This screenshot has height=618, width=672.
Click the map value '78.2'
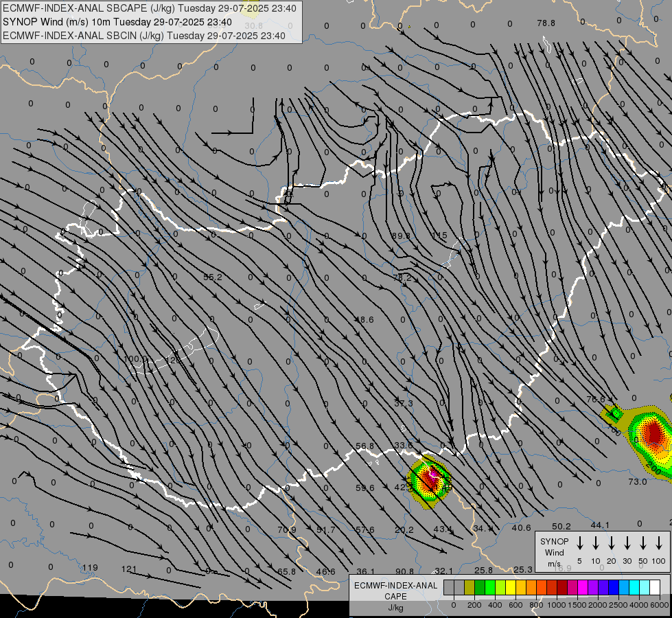(x=402, y=277)
